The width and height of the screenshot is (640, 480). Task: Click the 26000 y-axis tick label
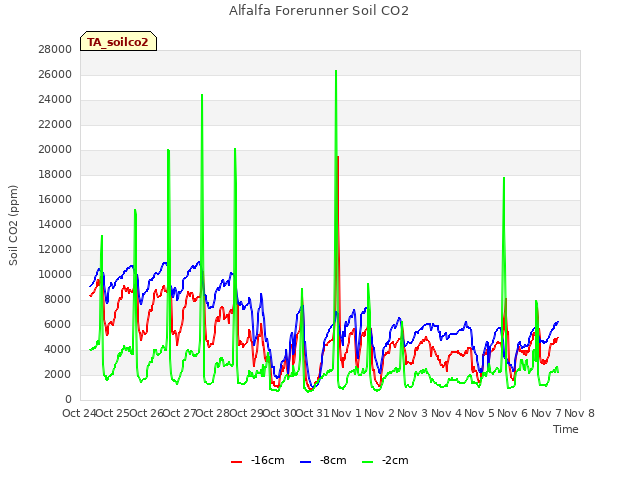coord(55,75)
